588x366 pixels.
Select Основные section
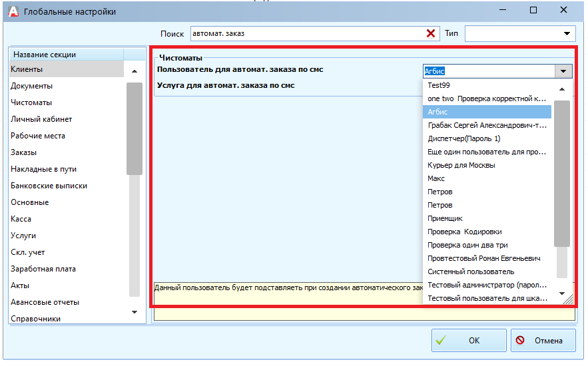(67, 202)
